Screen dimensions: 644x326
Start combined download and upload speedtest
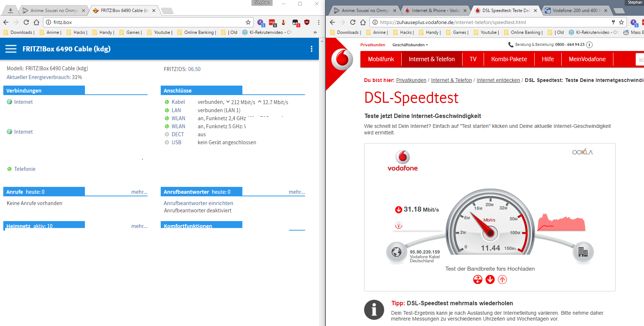pos(478,279)
